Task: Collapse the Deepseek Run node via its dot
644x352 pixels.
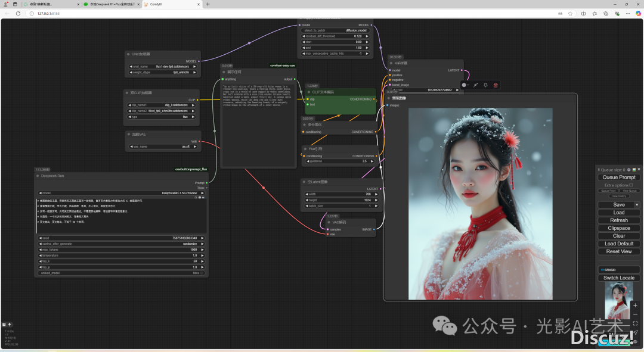Action: [38, 176]
